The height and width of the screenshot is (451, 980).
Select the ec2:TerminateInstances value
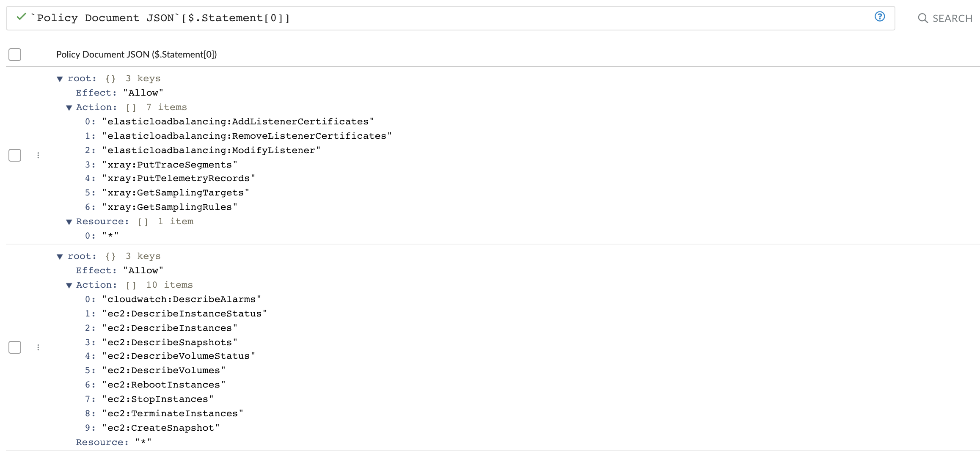(173, 413)
